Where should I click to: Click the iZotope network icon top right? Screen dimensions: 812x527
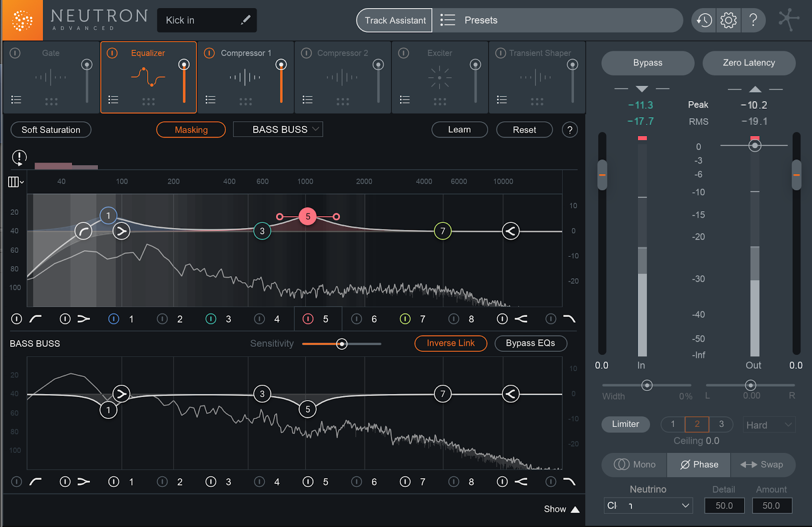789,20
